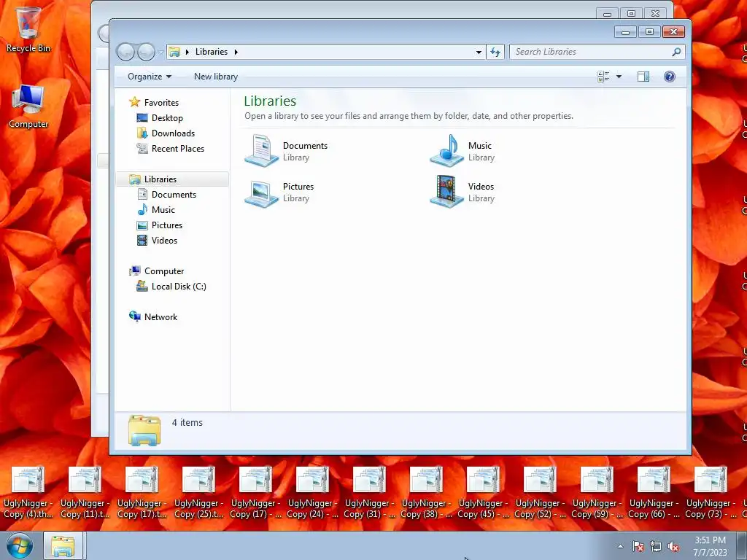
Task: Select Videos in the navigation tree
Action: pyautogui.click(x=164, y=241)
